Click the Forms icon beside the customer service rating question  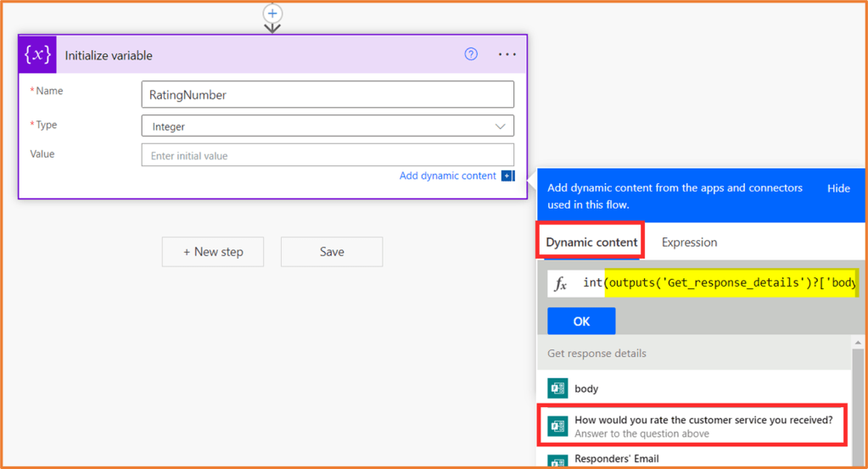[557, 426]
